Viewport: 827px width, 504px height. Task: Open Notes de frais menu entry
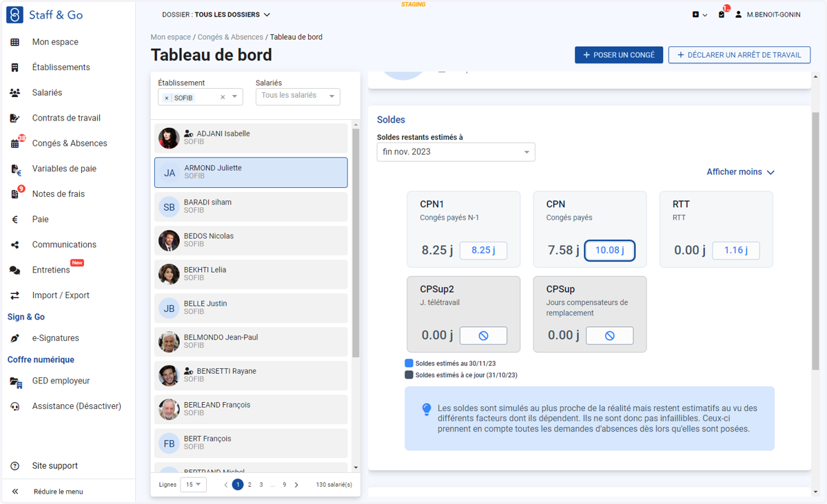click(59, 194)
